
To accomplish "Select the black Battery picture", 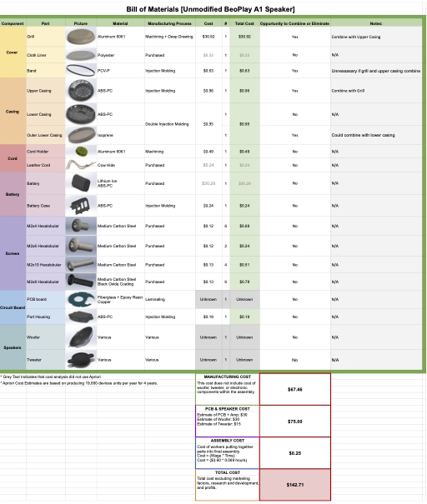I will [81, 183].
